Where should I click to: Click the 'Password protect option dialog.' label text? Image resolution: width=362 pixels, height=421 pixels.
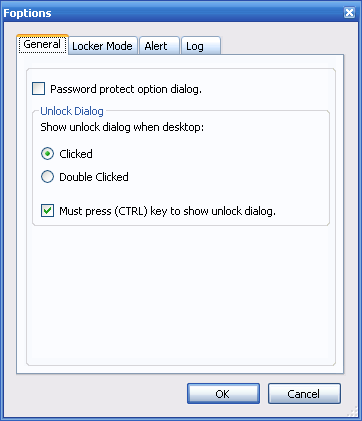[x=126, y=89]
